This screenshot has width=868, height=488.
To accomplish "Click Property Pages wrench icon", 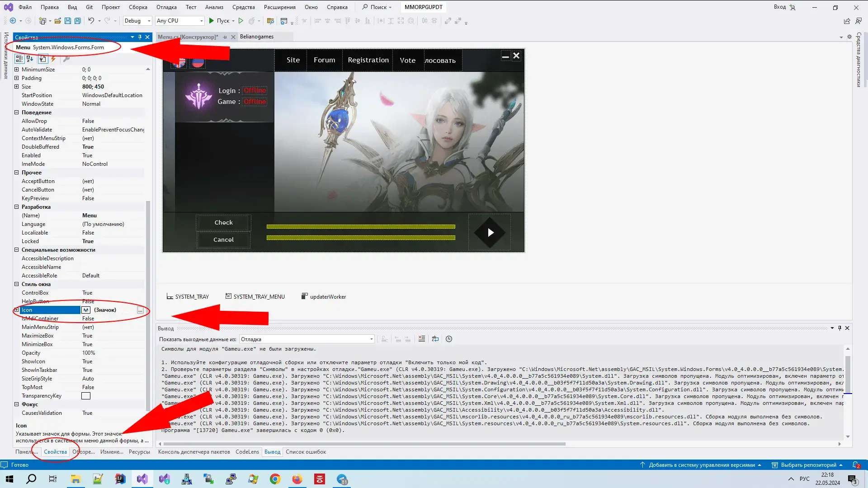I will pyautogui.click(x=66, y=59).
